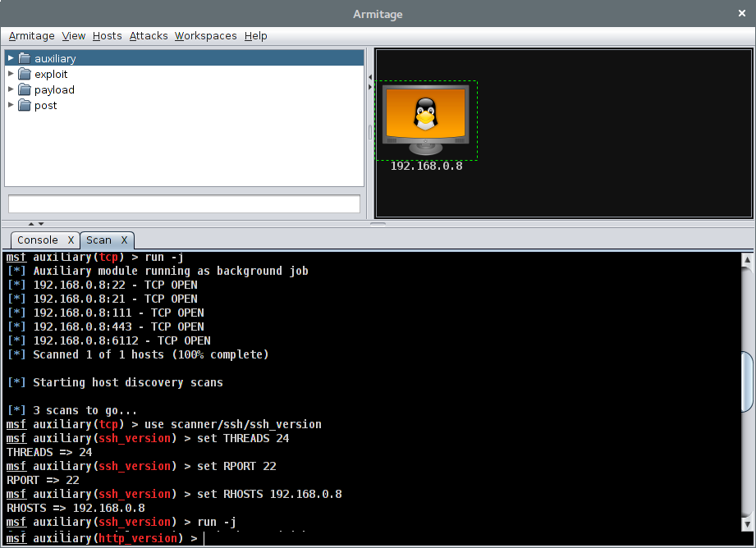This screenshot has width=756, height=548.
Task: Click the 'use scanner/ssh/ssh_version' command line
Action: pos(164,425)
